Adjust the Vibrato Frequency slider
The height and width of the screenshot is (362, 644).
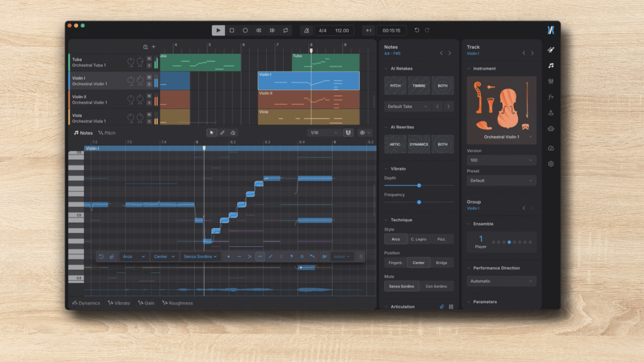pyautogui.click(x=419, y=202)
